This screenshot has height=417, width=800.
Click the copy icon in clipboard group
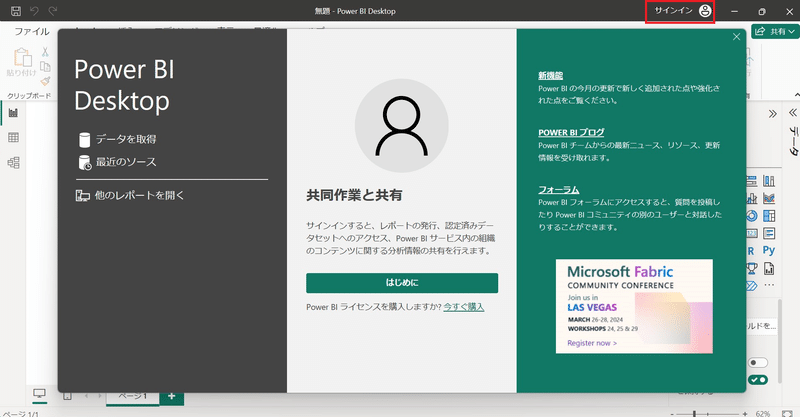[x=45, y=66]
